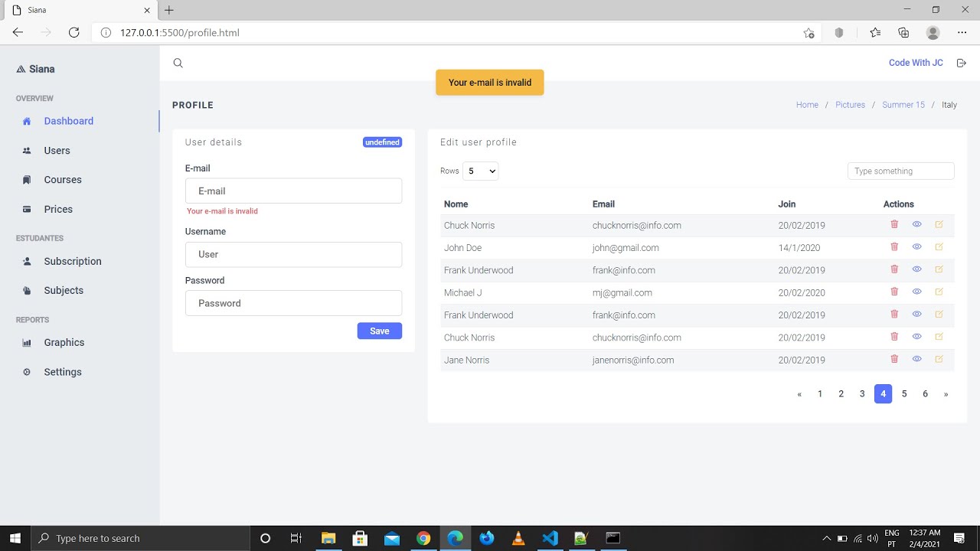Dismiss the Your e-mail is invalid toast

[x=490, y=83]
